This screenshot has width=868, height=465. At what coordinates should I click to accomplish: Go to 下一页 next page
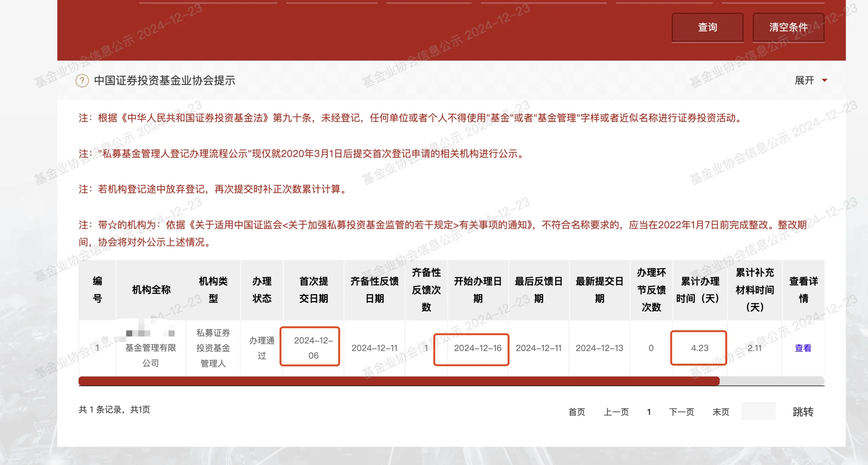(x=681, y=412)
